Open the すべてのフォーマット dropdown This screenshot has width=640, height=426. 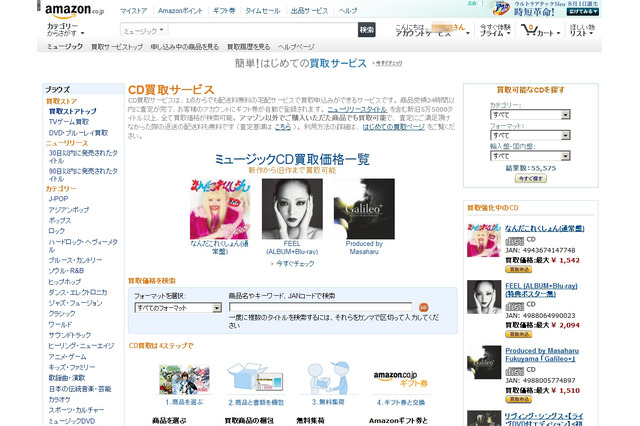[x=178, y=308]
